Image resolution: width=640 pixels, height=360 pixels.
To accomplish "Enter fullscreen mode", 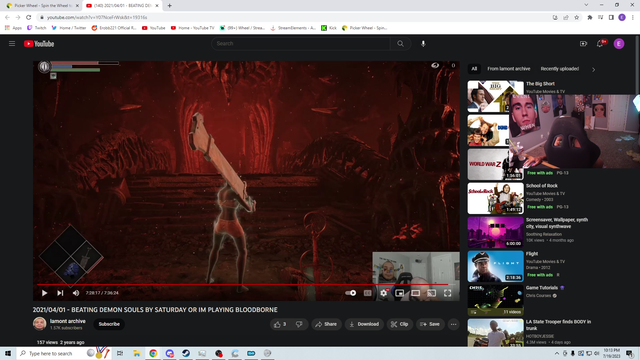I will pyautogui.click(x=447, y=293).
